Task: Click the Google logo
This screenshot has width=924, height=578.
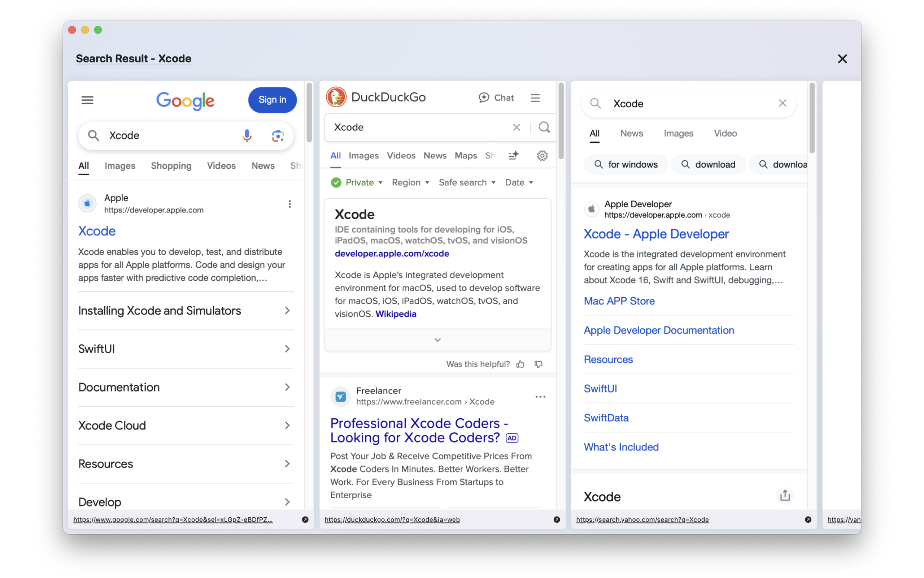Action: point(185,101)
